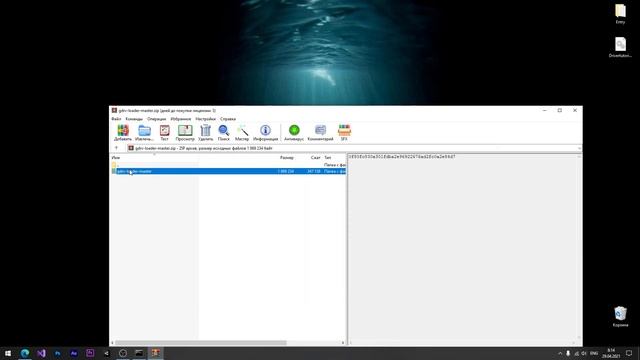Open the Просмотр (View) tool
The width and height of the screenshot is (640, 360).
click(185, 133)
